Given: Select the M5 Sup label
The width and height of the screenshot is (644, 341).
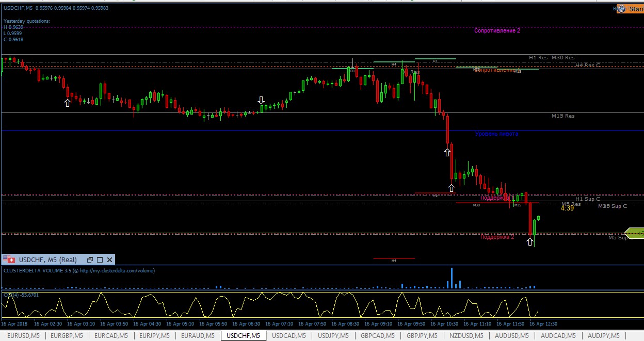Looking at the screenshot, I should [x=618, y=238].
